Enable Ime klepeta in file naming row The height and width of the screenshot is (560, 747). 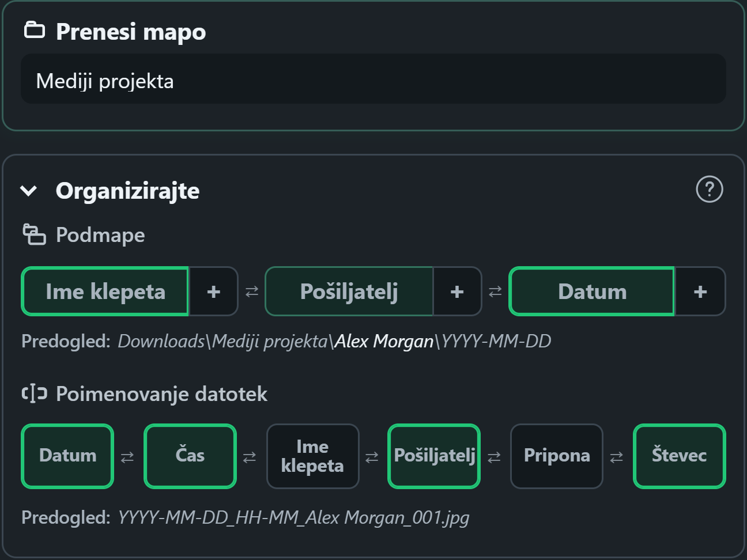tap(312, 456)
